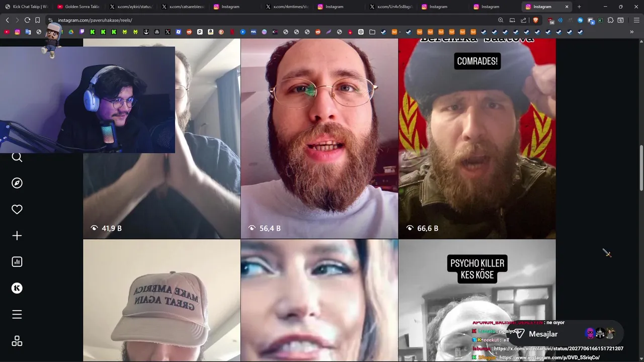Viewport: 644px width, 362px height.
Task: Open the YouTube bookmark
Action: [x=7, y=32]
